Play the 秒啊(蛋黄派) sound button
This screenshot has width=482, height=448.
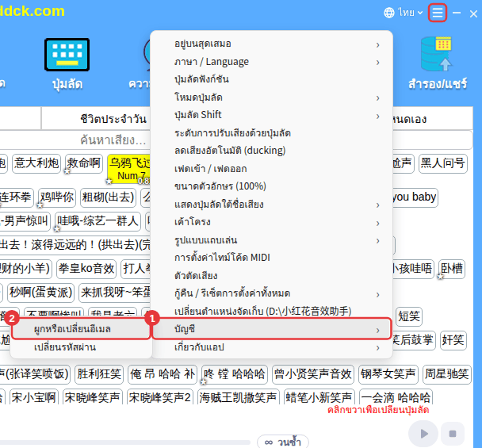point(41,293)
